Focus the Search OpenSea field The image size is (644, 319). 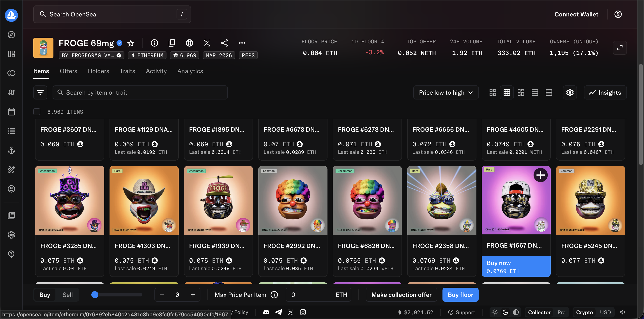click(x=112, y=14)
